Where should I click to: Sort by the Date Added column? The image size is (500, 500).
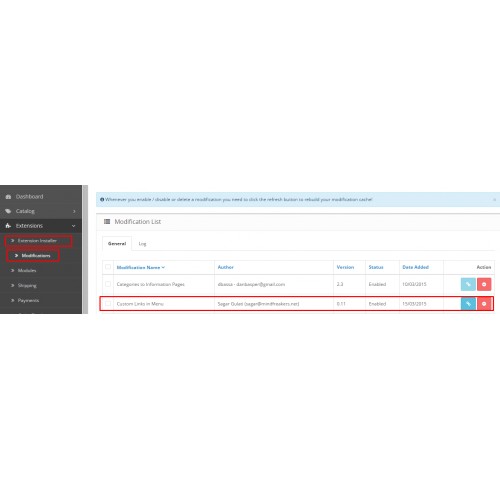[x=415, y=267]
